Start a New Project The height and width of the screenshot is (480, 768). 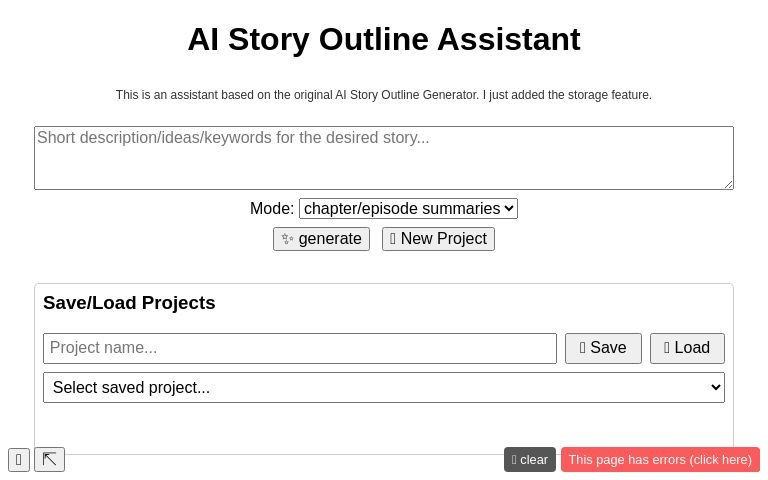438,239
